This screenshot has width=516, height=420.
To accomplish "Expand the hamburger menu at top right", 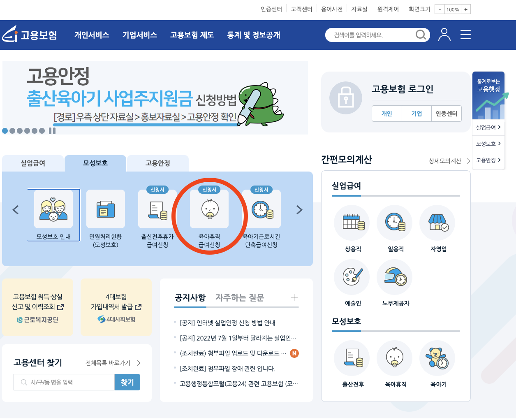I will point(465,35).
